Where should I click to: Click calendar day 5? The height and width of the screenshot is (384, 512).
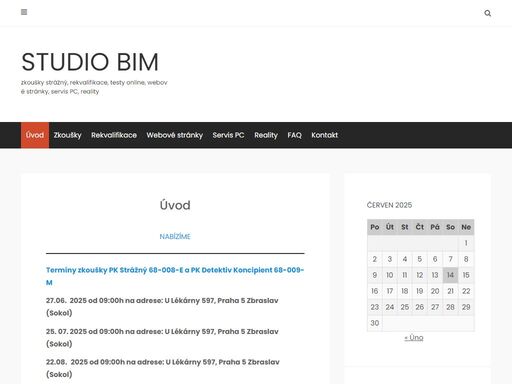click(420, 259)
